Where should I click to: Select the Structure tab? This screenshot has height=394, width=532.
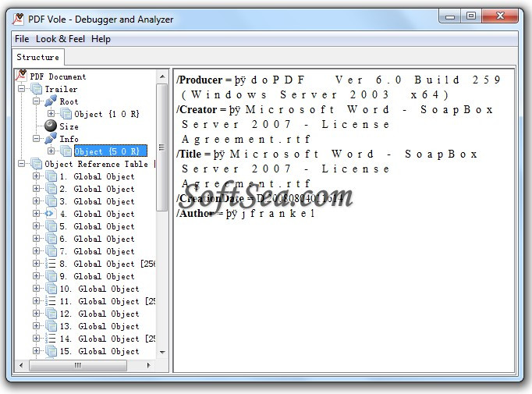point(38,57)
